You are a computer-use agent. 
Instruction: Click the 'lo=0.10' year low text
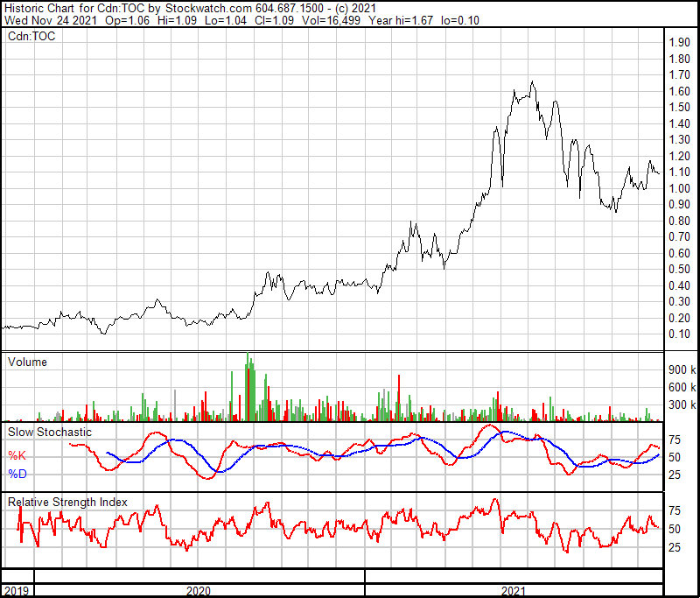[460, 20]
